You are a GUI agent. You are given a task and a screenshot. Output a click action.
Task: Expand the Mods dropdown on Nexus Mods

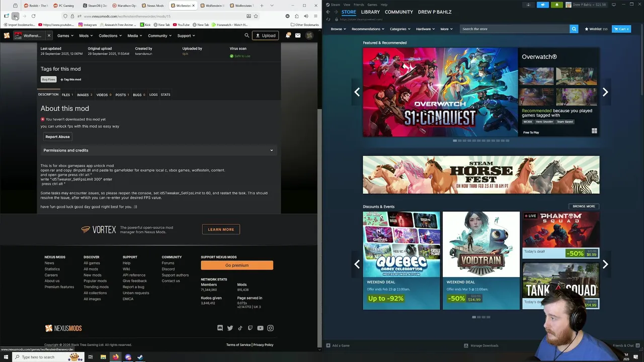pos(86,36)
